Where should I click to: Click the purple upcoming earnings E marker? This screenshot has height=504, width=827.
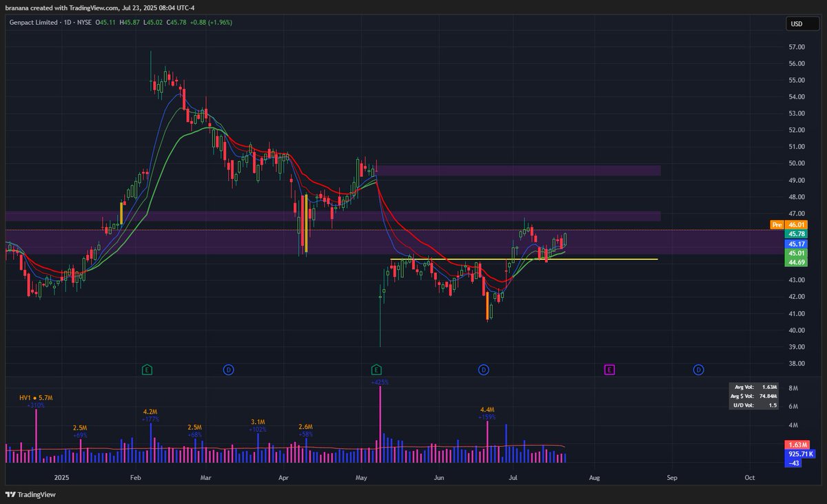tap(609, 370)
